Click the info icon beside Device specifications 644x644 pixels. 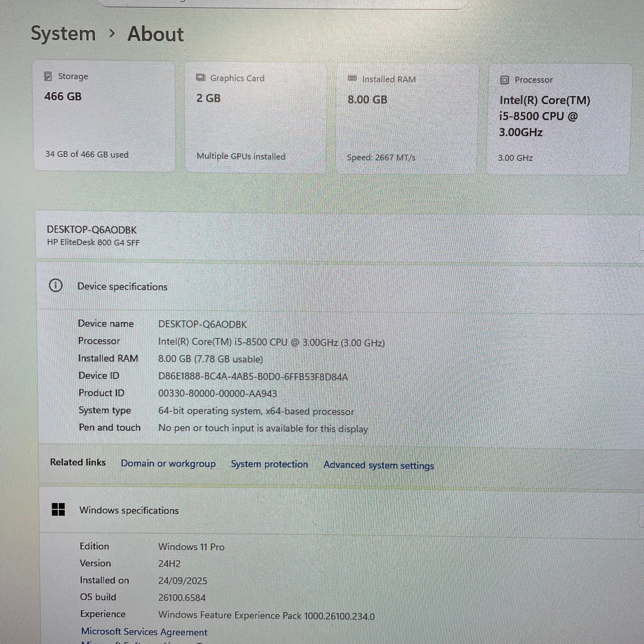(56, 286)
